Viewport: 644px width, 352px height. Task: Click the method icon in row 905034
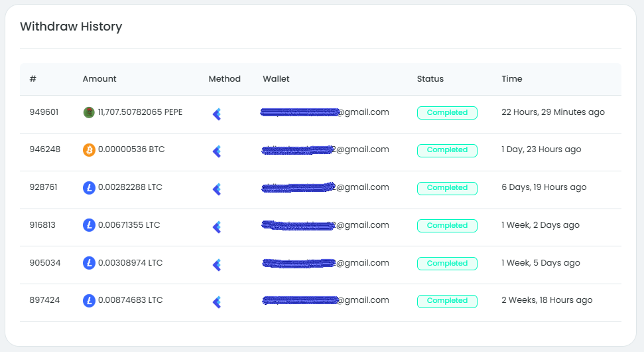pos(217,265)
